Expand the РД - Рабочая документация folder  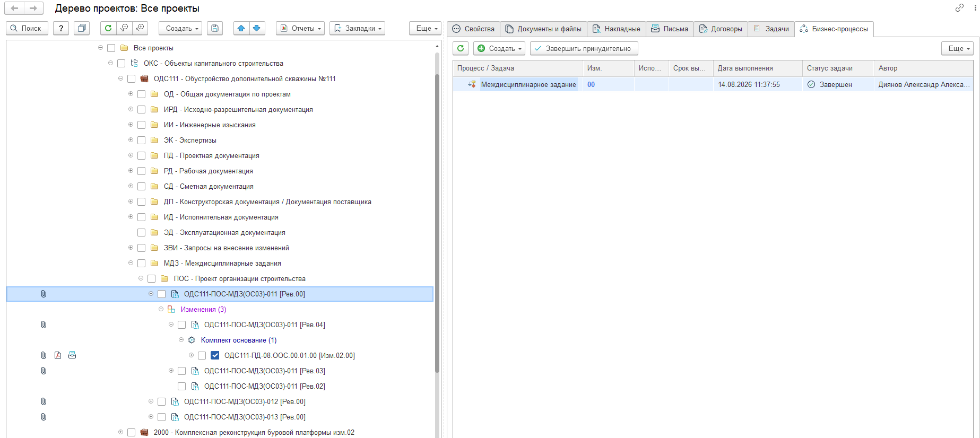click(x=131, y=171)
